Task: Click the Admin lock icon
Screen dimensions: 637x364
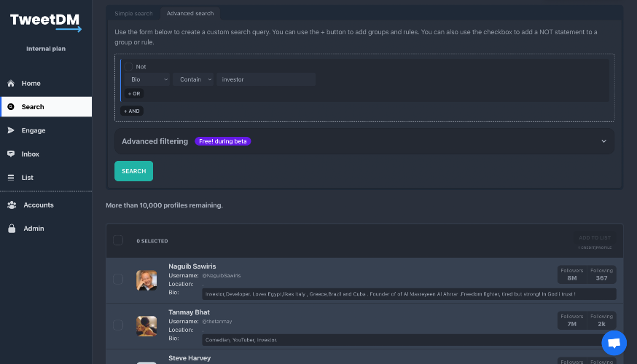Action: 12,229
